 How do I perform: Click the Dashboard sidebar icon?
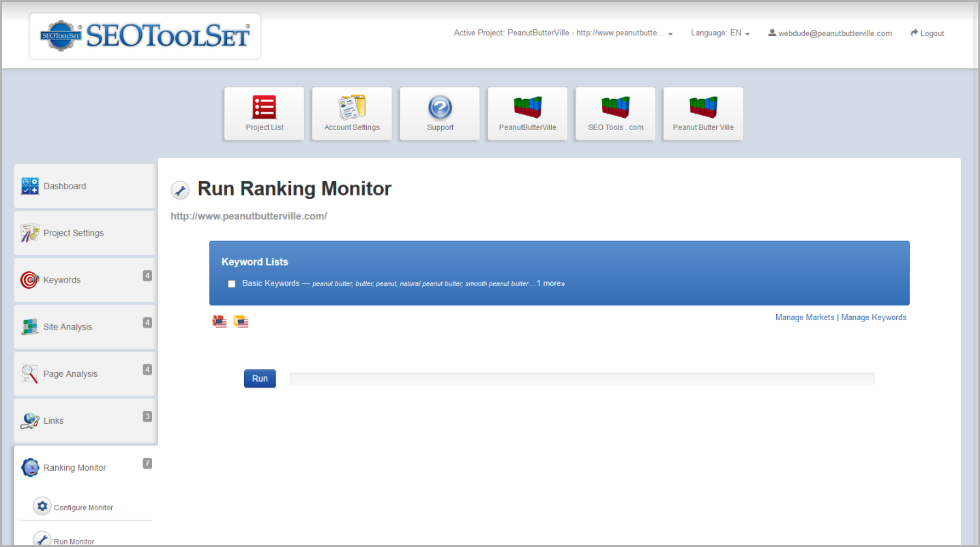(30, 186)
